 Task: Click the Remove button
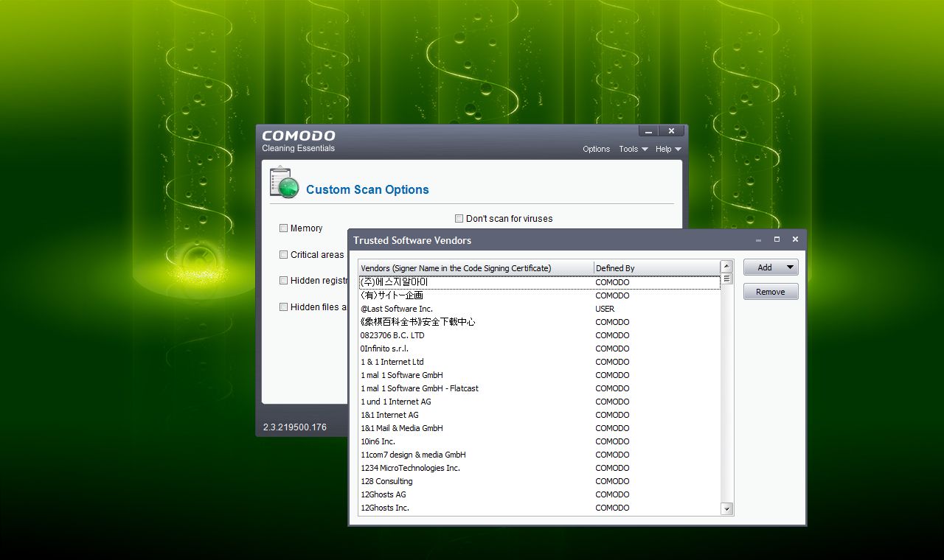(x=771, y=292)
